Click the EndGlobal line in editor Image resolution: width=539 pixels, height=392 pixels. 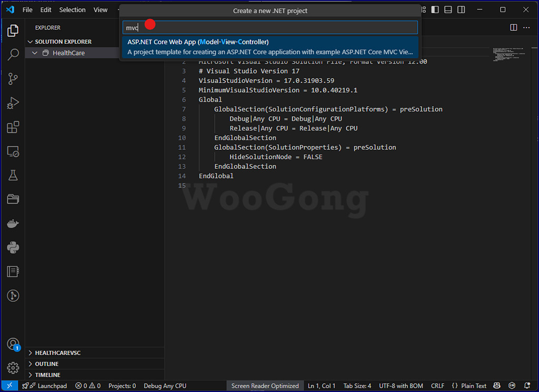[x=216, y=176]
